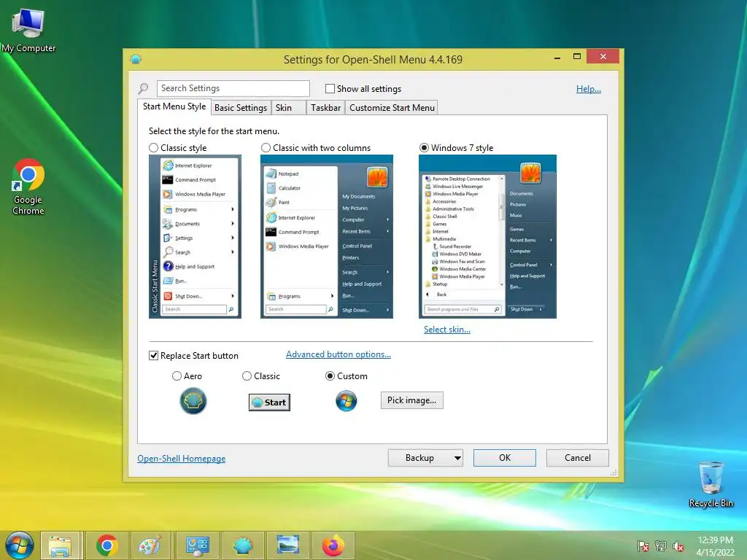Click the search magnifier icon in settings
The height and width of the screenshot is (560, 747).
(143, 88)
